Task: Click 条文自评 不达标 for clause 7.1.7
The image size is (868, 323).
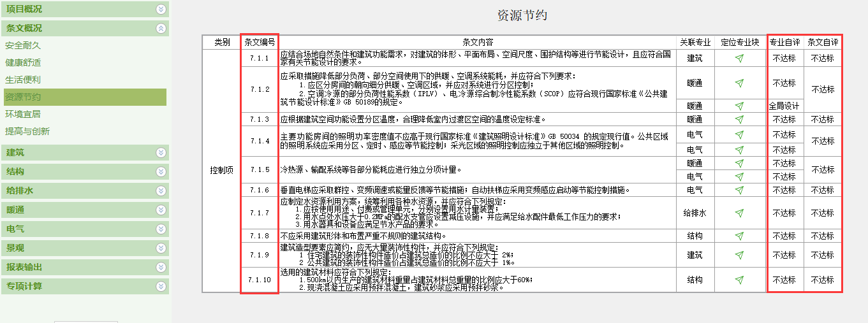Action: (x=822, y=213)
